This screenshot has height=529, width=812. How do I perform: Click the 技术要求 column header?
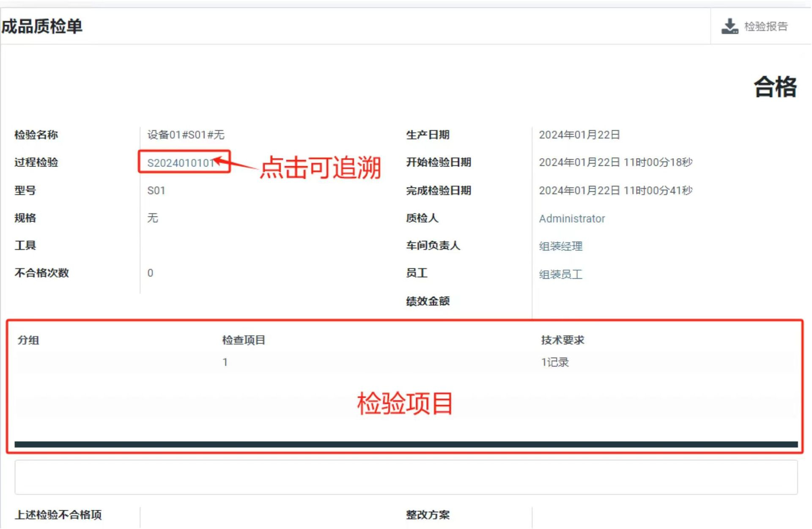tap(562, 340)
